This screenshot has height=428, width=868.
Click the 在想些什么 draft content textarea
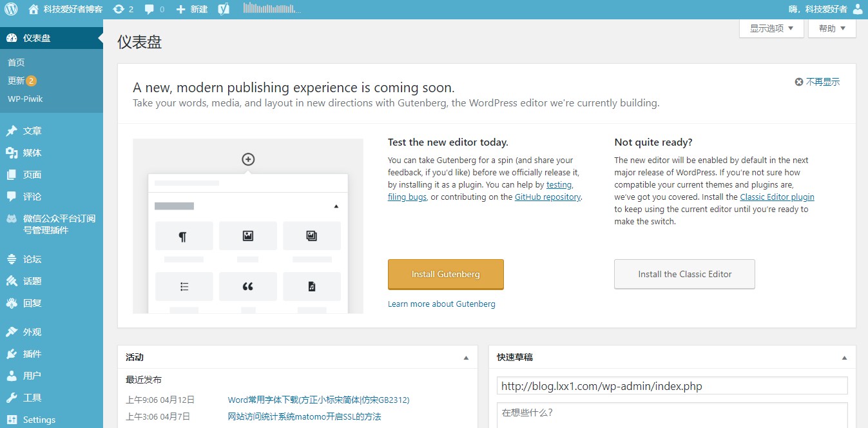672,415
